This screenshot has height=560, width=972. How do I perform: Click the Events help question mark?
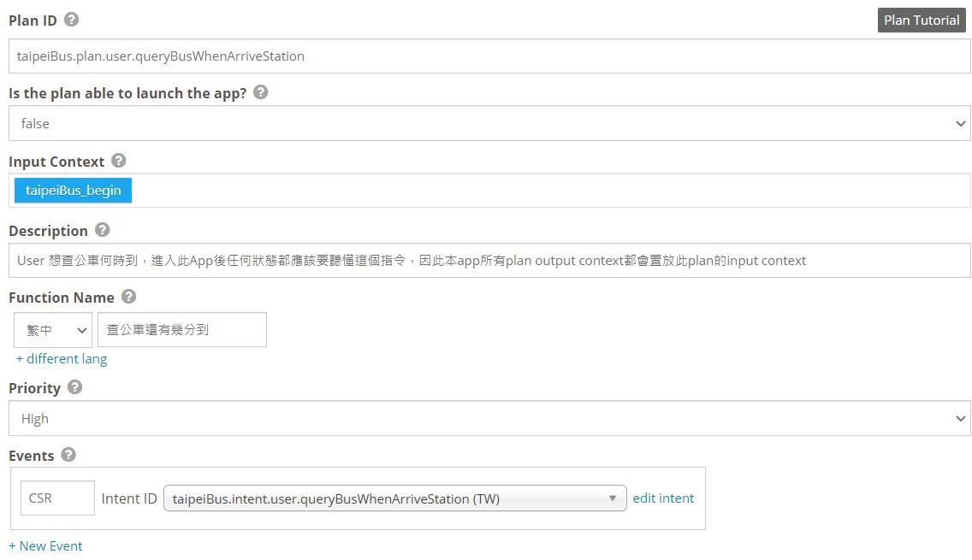68,455
